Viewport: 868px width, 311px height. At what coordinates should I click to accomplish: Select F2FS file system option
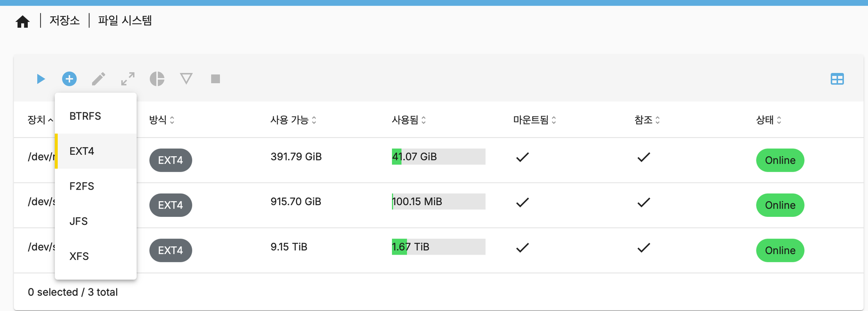[x=95, y=186]
